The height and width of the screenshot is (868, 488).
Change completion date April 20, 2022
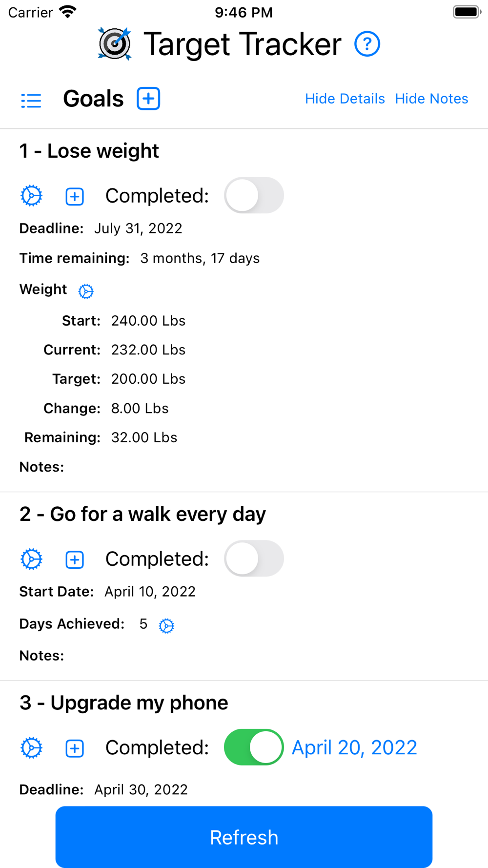(x=354, y=747)
